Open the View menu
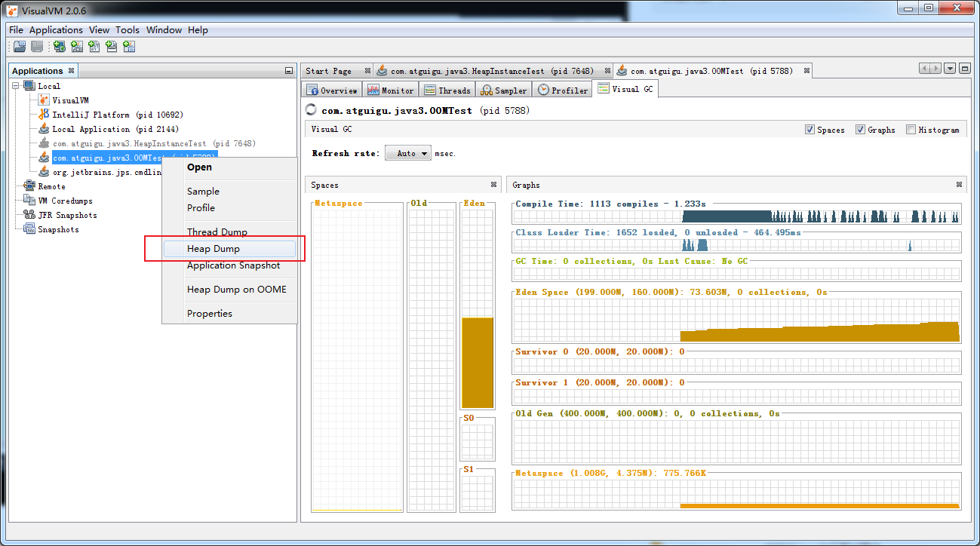This screenshot has width=980, height=546. pyautogui.click(x=99, y=30)
